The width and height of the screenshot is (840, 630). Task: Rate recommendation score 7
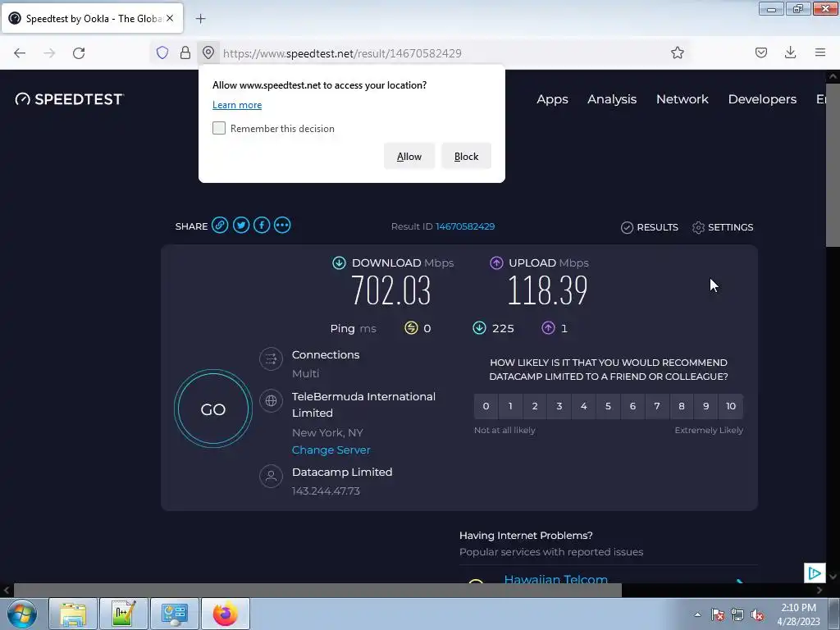(657, 405)
